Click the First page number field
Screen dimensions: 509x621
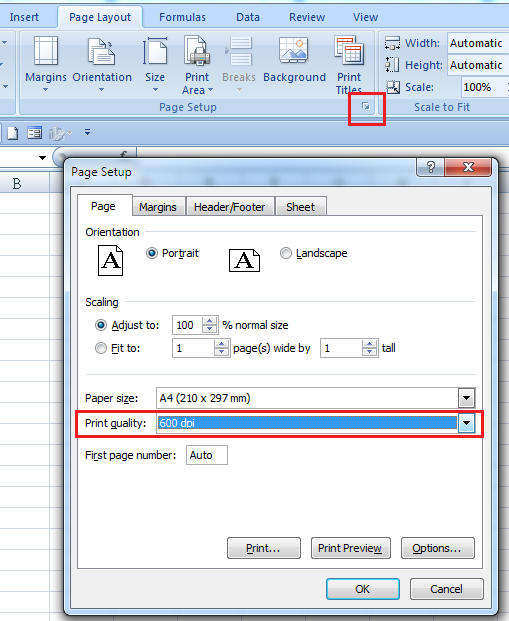pos(207,455)
